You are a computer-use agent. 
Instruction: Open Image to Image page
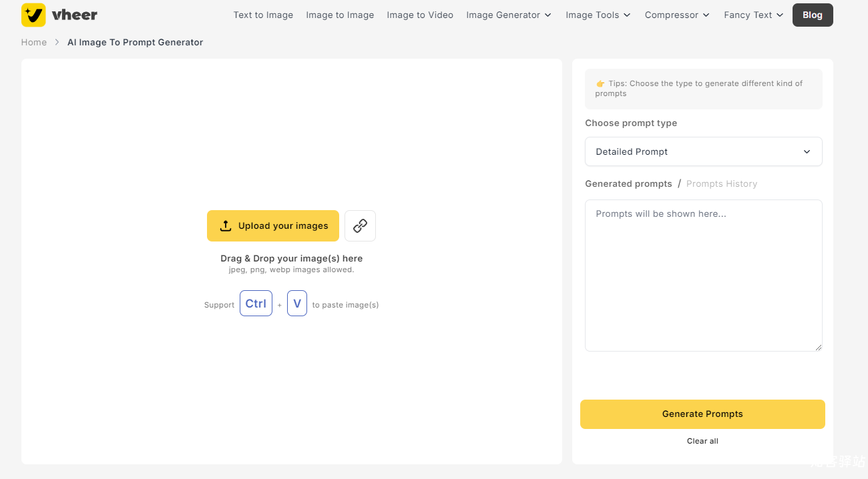click(340, 15)
